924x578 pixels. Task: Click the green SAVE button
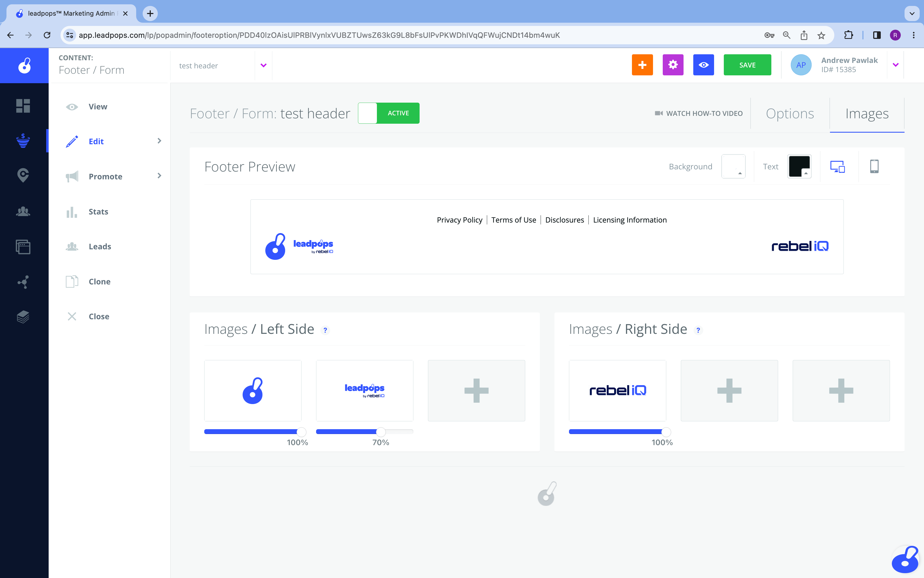pos(747,65)
